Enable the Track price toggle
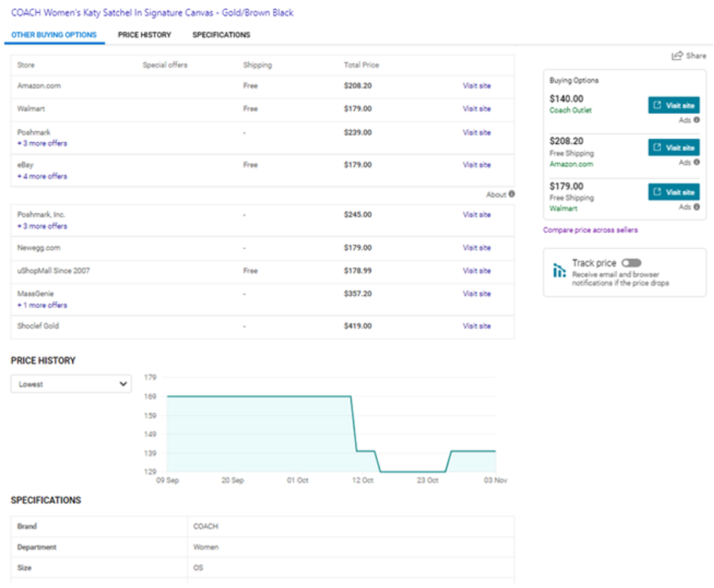 [631, 263]
